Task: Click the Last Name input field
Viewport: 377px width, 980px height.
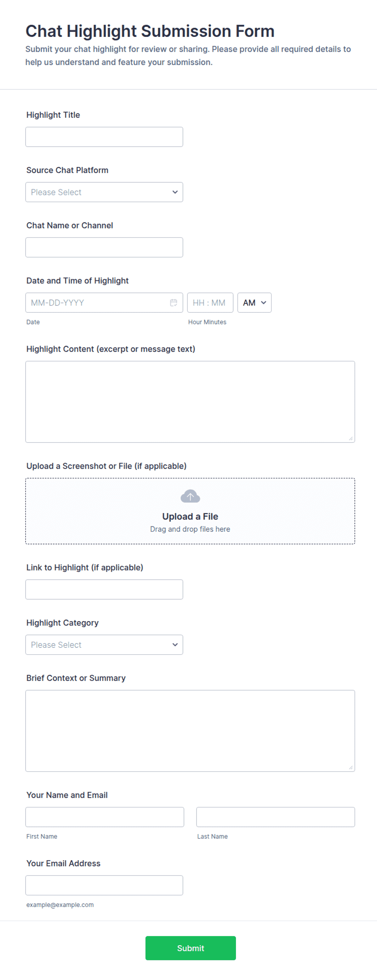Action: [x=276, y=817]
